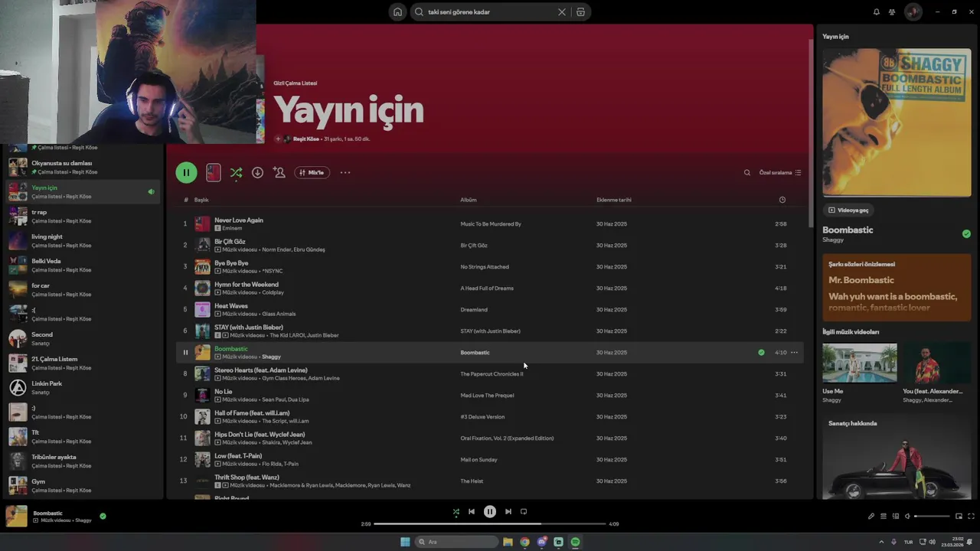Open Chrome from the taskbar

(x=524, y=542)
